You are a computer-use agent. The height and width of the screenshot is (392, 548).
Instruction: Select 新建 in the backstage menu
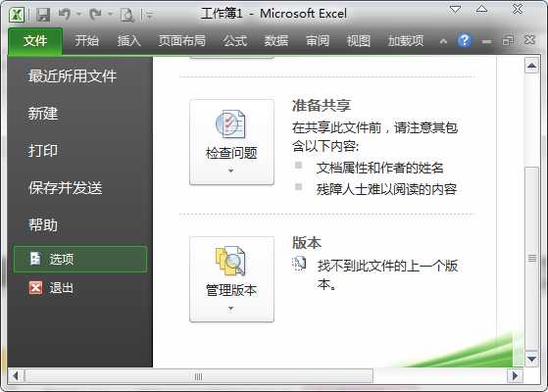click(43, 114)
